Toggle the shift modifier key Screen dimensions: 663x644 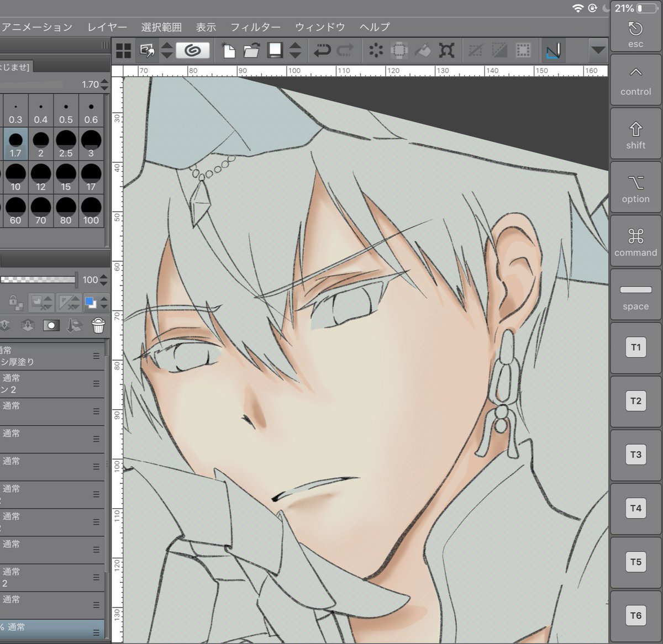[635, 134]
